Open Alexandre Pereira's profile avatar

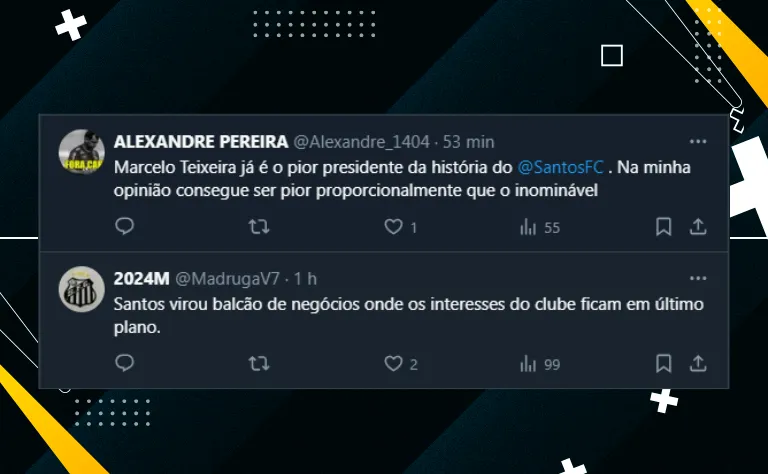(82, 152)
